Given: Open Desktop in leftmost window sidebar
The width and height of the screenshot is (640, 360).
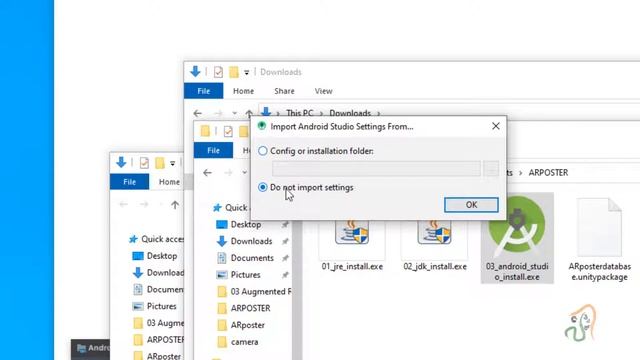Looking at the screenshot, I should (162, 256).
